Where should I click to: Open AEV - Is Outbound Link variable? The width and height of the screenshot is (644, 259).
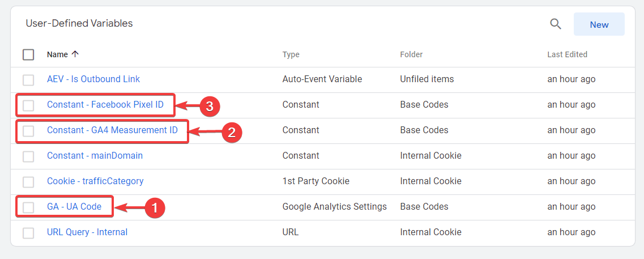(93, 79)
